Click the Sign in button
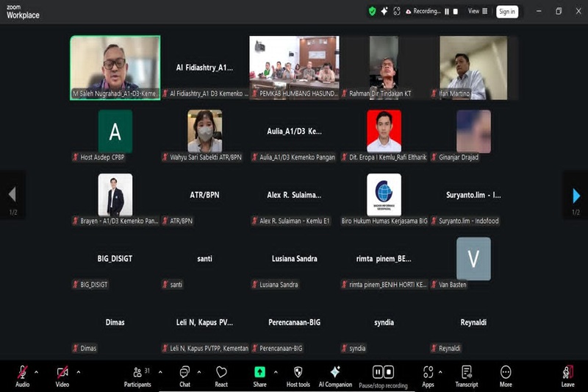Viewport: 588px width, 392px height. [x=507, y=12]
